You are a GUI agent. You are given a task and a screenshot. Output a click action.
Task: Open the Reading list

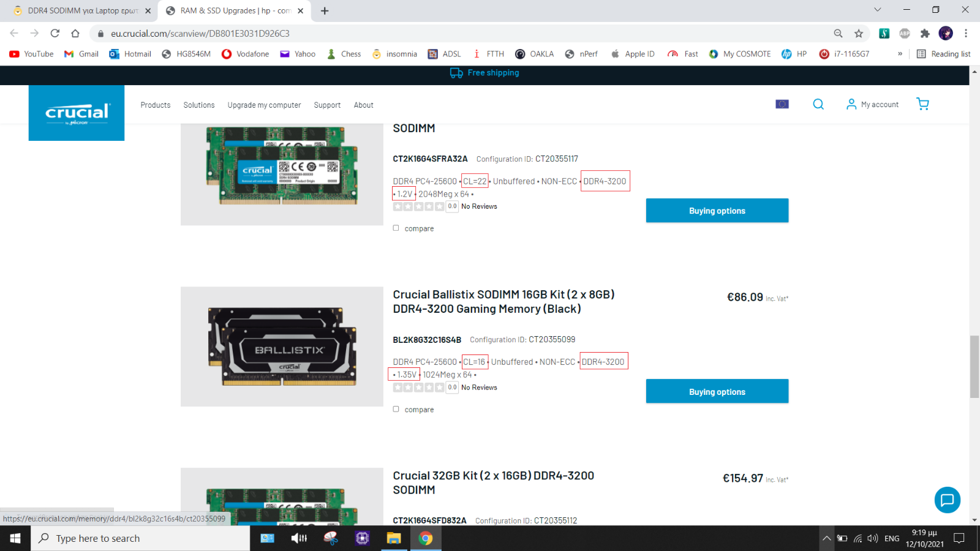(943, 54)
